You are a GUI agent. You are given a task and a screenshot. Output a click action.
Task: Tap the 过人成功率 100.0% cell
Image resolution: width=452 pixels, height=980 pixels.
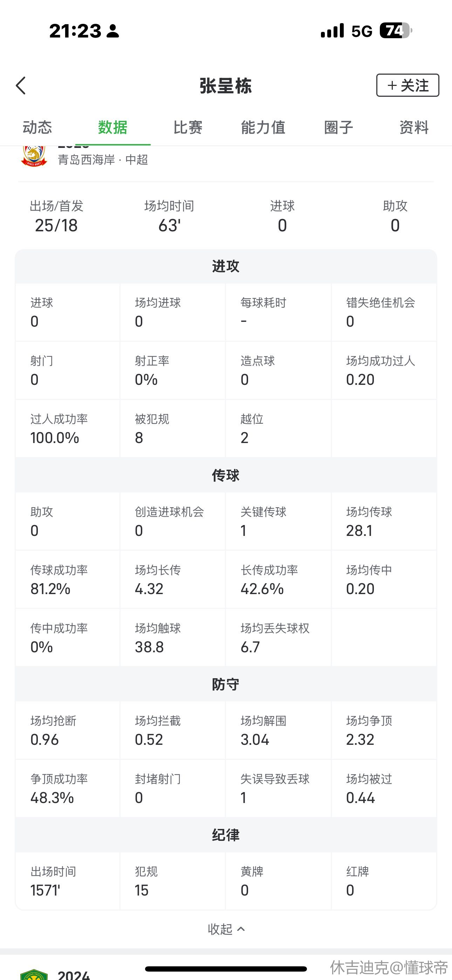click(x=68, y=428)
